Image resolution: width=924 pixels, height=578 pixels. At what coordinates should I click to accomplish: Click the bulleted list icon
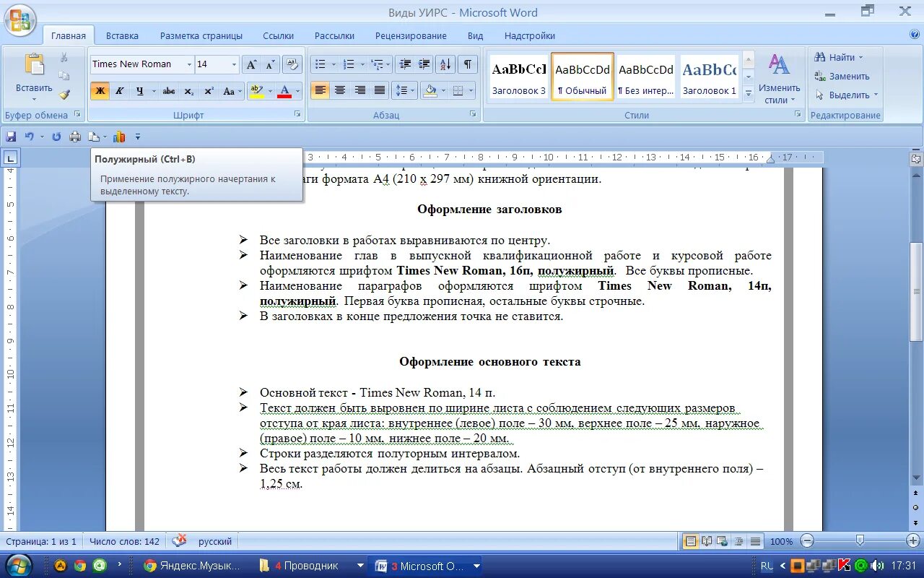(321, 64)
